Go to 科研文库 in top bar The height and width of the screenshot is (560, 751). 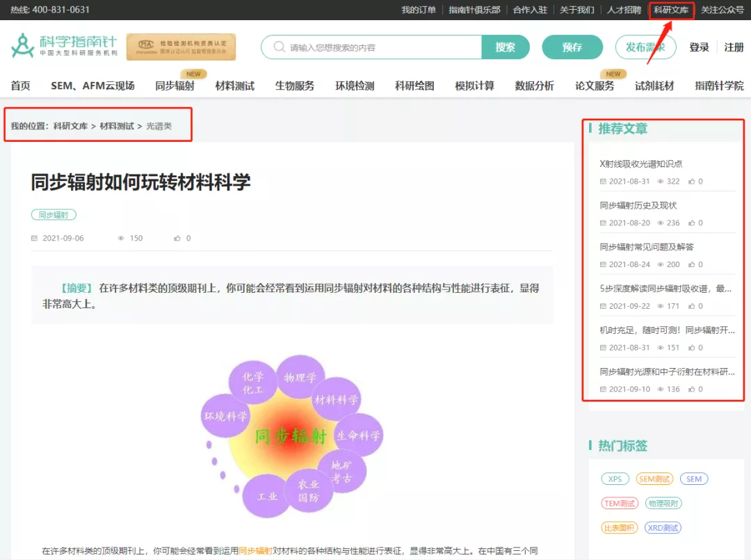[671, 10]
